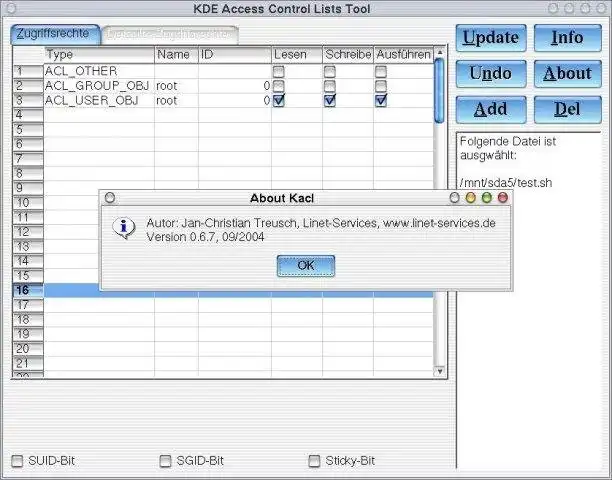Switch to the Zugriffsrechte tab
The height and width of the screenshot is (480, 612).
(54, 34)
